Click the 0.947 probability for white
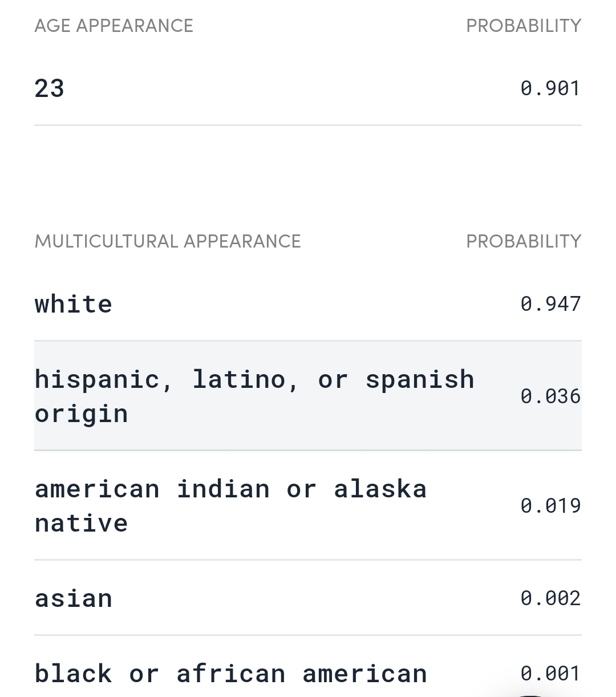 [550, 303]
